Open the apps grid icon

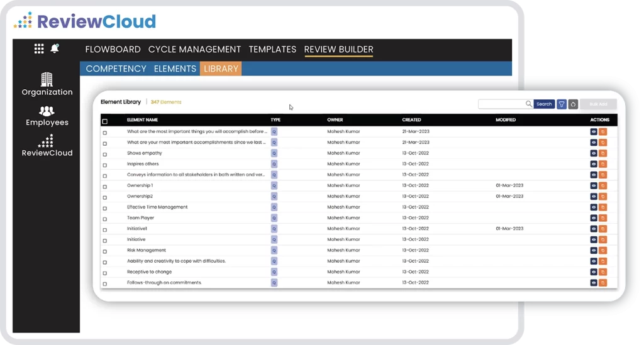39,49
